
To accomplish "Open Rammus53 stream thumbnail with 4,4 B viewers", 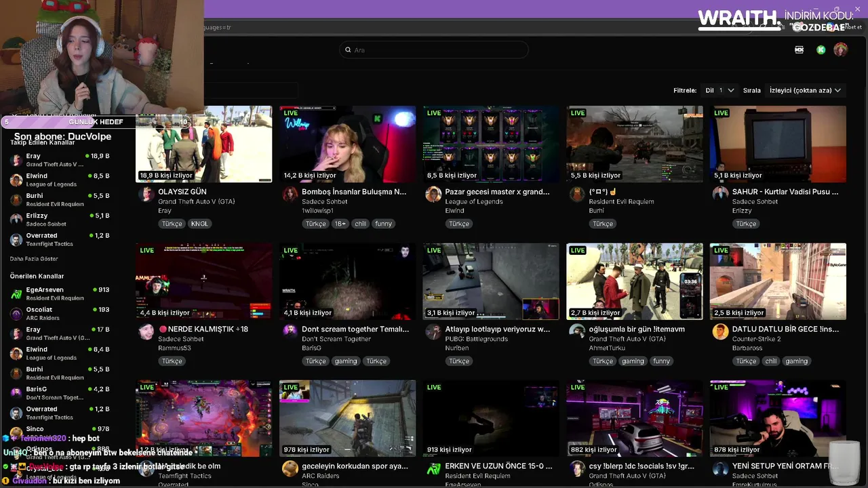I will coord(204,281).
